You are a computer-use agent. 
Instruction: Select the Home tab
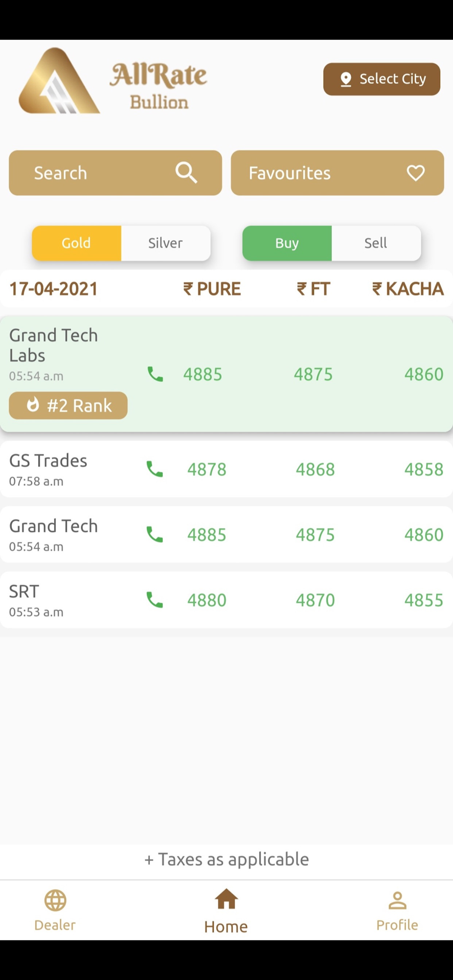[x=226, y=911]
